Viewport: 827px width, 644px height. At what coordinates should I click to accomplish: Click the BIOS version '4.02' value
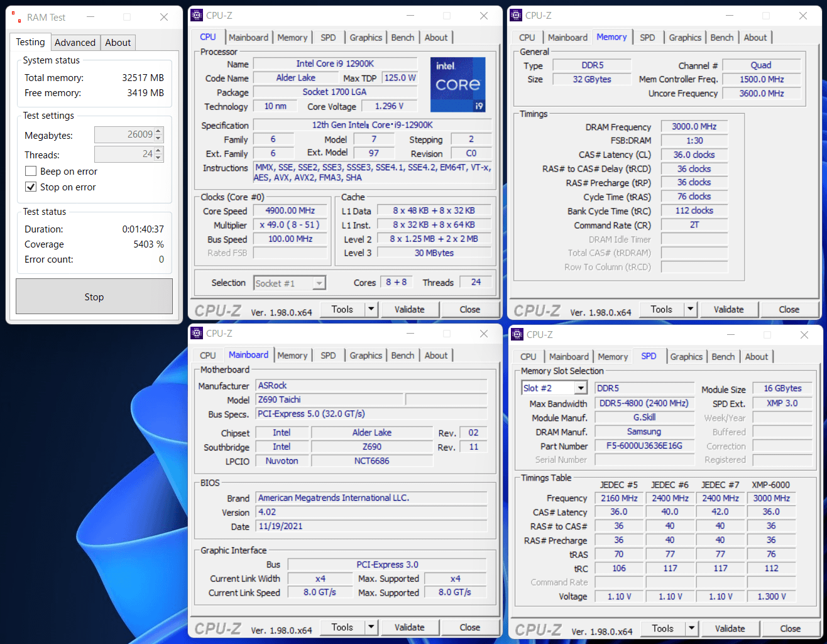click(371, 512)
